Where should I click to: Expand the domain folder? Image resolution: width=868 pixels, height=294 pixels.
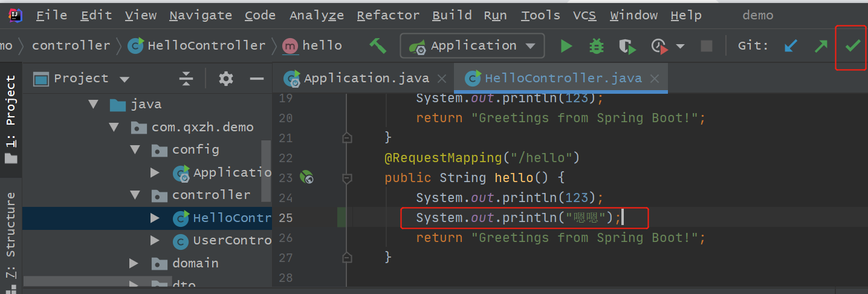[135, 263]
